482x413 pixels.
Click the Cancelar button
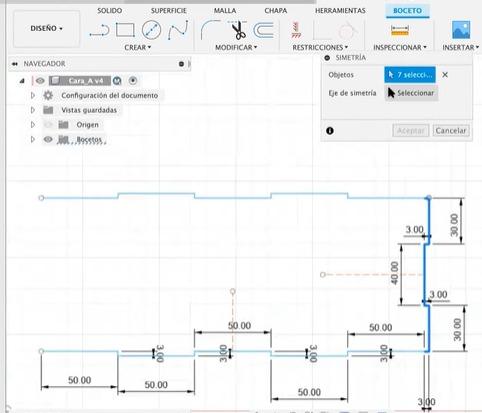[x=451, y=131]
